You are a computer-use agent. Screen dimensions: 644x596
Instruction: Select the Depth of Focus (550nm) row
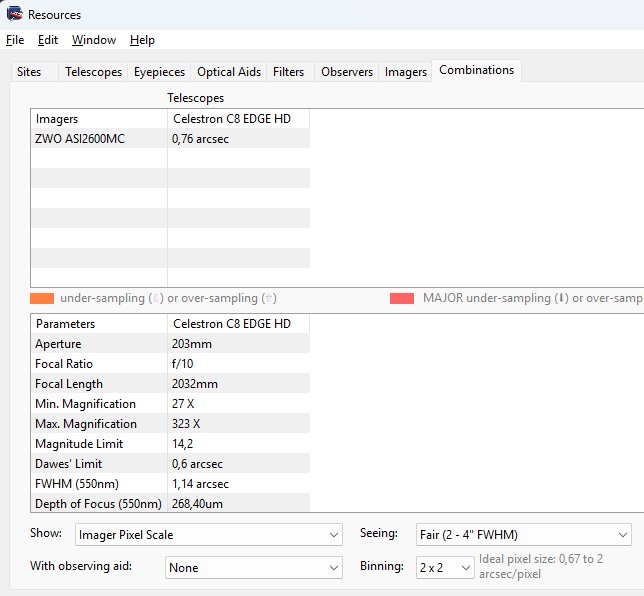pyautogui.click(x=170, y=503)
